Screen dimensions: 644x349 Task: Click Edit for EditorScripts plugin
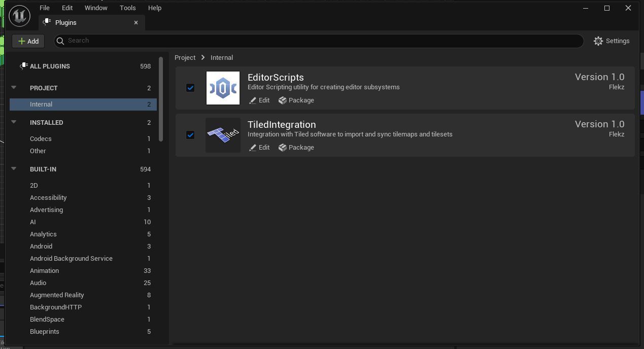coord(259,100)
